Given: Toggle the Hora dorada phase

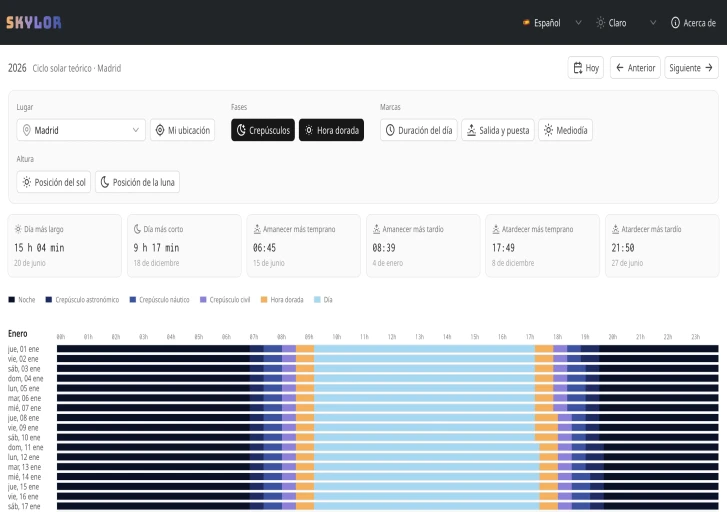Looking at the screenshot, I should (332, 130).
